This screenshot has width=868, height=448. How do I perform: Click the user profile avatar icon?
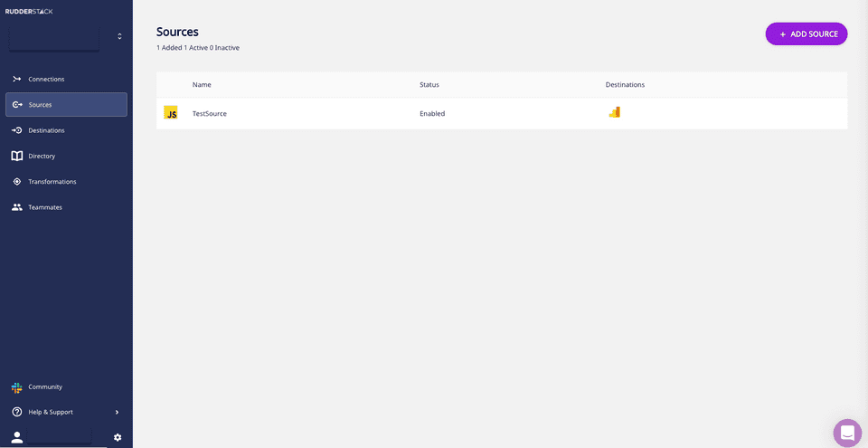click(x=16, y=437)
